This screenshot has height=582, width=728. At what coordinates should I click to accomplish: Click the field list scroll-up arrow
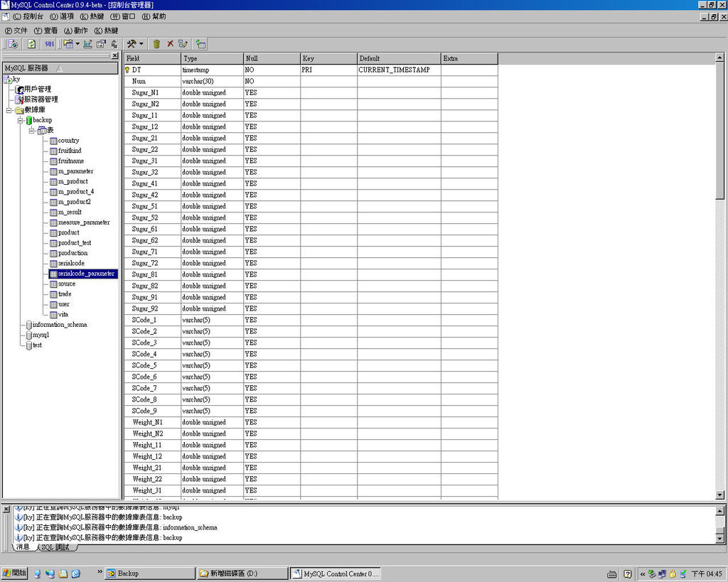[x=719, y=58]
